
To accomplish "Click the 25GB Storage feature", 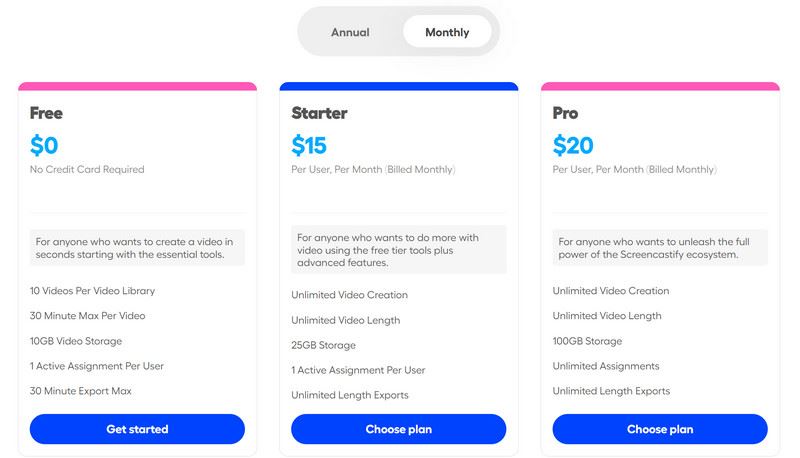I will (323, 345).
